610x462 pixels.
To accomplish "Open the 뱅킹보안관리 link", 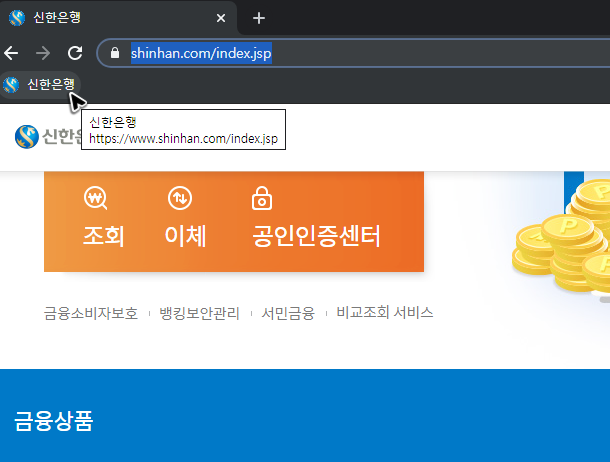I will tap(200, 313).
